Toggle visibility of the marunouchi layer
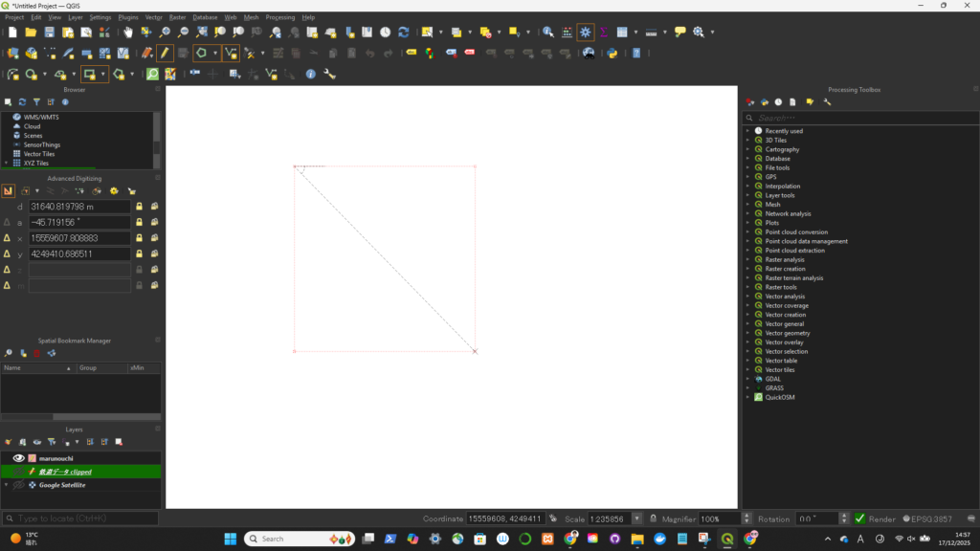Screen dimensions: 980x551 pos(17,458)
